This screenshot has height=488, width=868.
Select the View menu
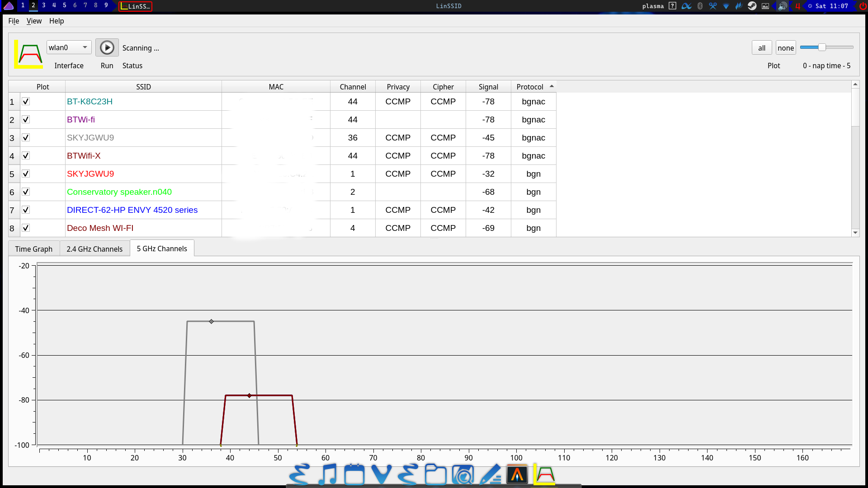34,20
